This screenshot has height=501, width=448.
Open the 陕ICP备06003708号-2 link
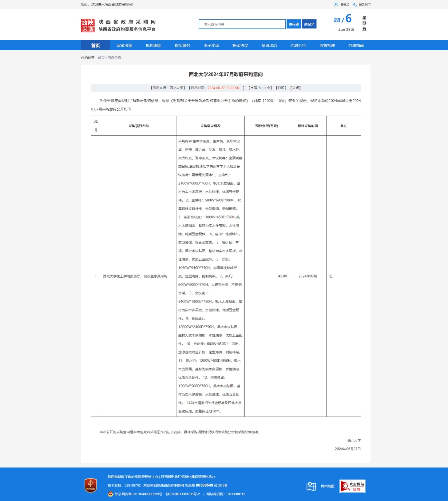click(x=183, y=494)
